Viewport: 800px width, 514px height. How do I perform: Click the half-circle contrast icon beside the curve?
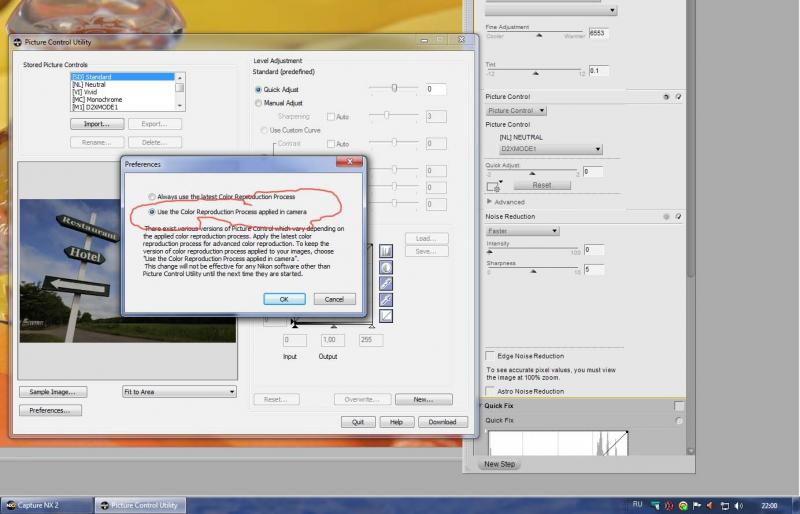pos(386,267)
